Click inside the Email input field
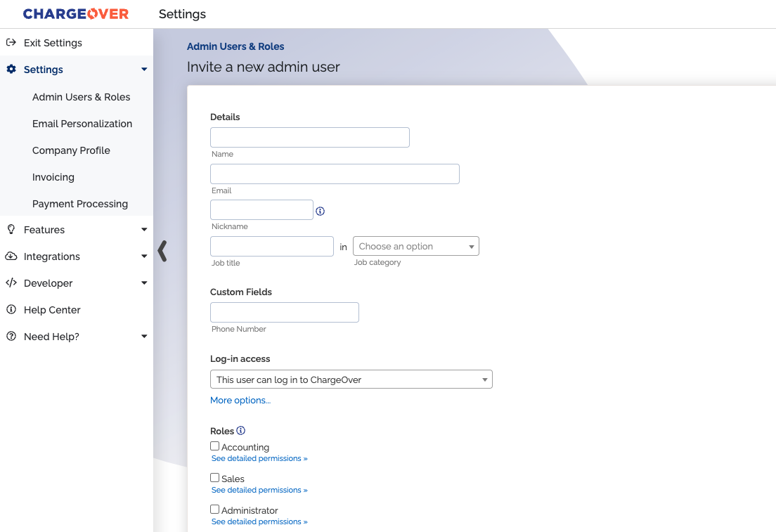 click(335, 174)
